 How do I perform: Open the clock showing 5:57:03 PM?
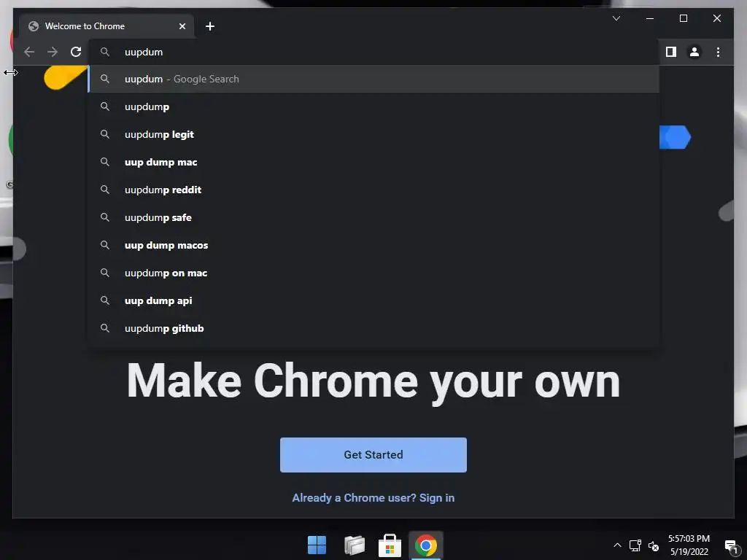[x=689, y=545]
